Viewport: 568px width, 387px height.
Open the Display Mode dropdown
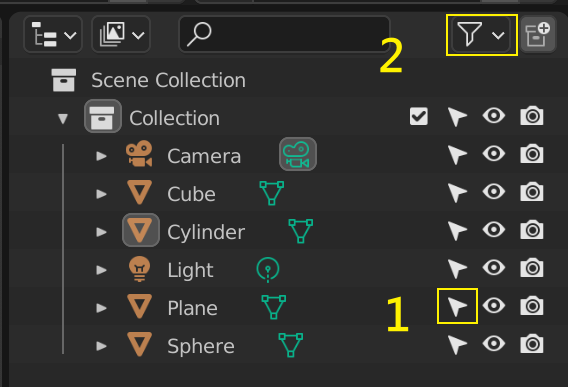click(x=121, y=34)
